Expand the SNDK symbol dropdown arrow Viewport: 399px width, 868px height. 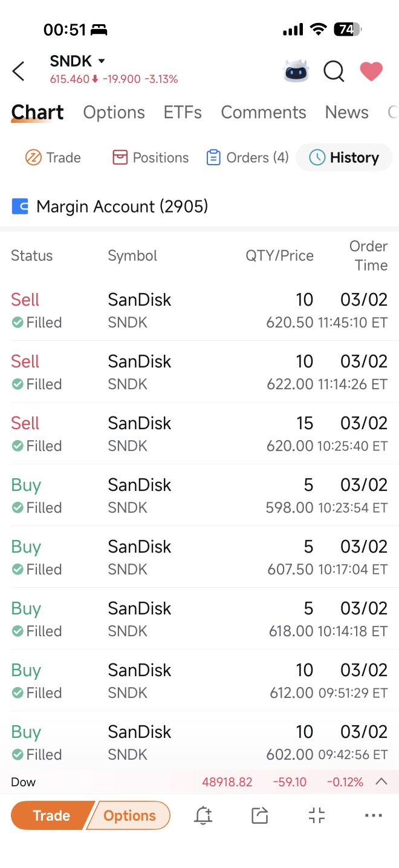pyautogui.click(x=102, y=61)
